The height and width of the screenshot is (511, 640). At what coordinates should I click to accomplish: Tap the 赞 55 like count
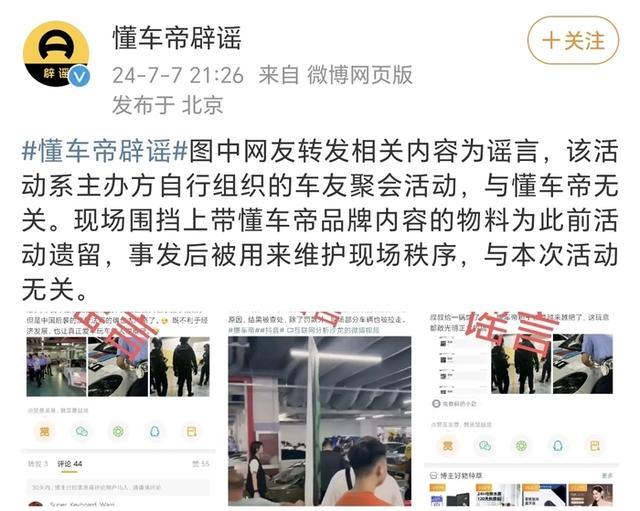pos(200,464)
